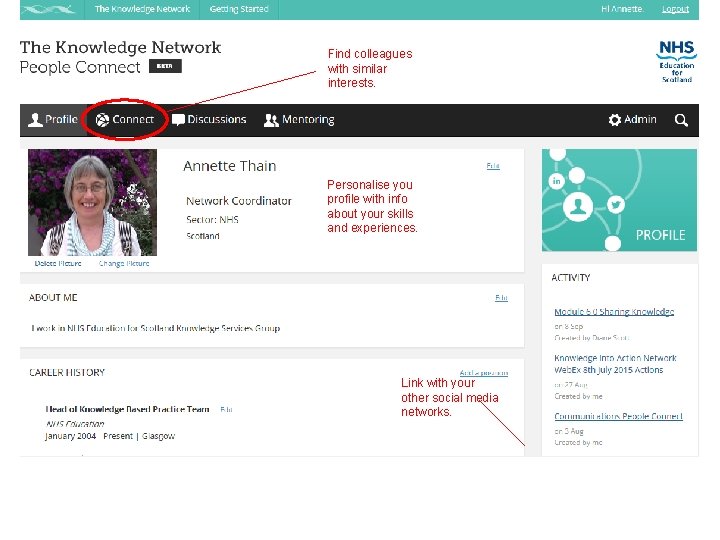Click the LinkedIn icon in Profile banner
Viewport: 720px width, 540px height.
(557, 181)
